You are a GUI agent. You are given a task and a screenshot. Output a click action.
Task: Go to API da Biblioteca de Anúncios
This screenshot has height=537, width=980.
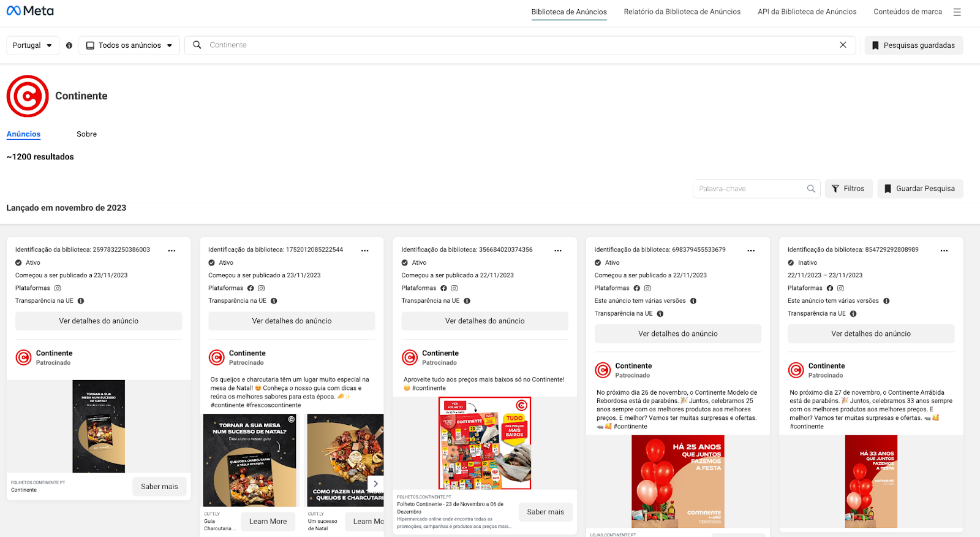[807, 12]
